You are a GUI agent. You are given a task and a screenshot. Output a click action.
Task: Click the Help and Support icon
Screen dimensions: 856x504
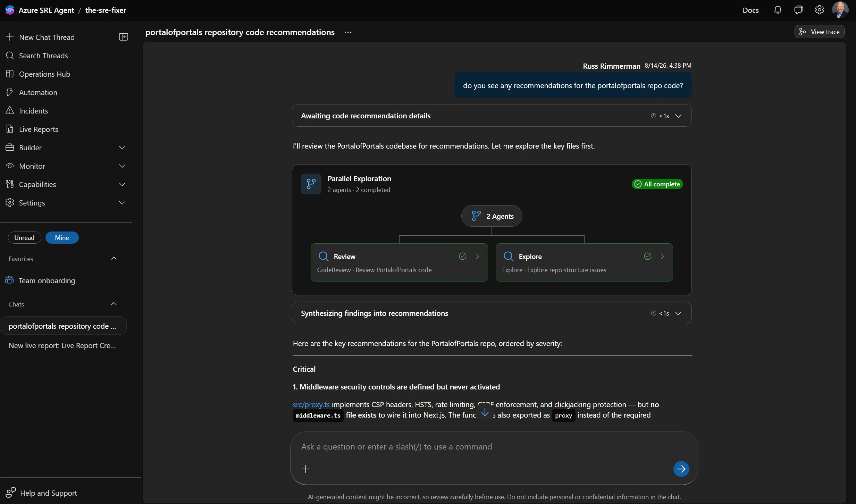pyautogui.click(x=11, y=493)
